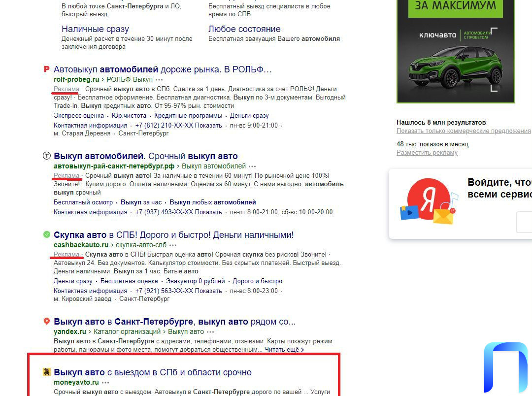Open Скупка авто в СПБ title link
Screen dimensions: 532x396
tap(174, 235)
